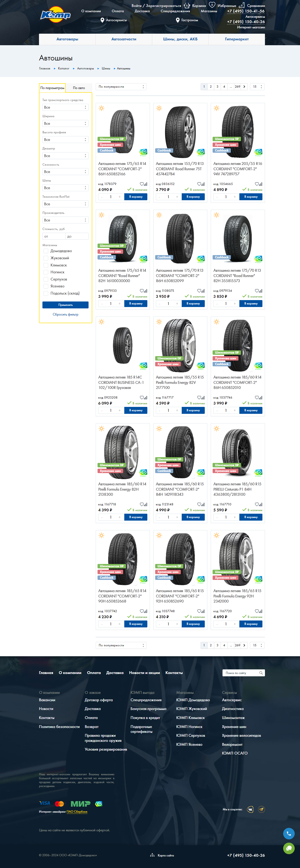The image size is (300, 868).
Task: Click the VK social network icon
Action: click(x=250, y=809)
